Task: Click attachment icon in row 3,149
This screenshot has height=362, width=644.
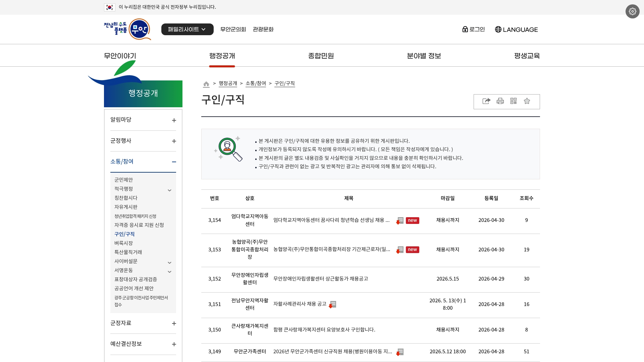Action: click(x=400, y=352)
